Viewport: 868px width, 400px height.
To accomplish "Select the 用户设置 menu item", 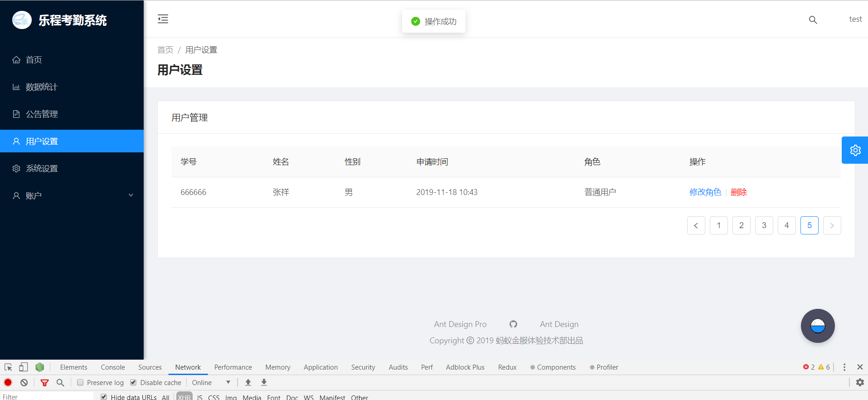I will [72, 141].
